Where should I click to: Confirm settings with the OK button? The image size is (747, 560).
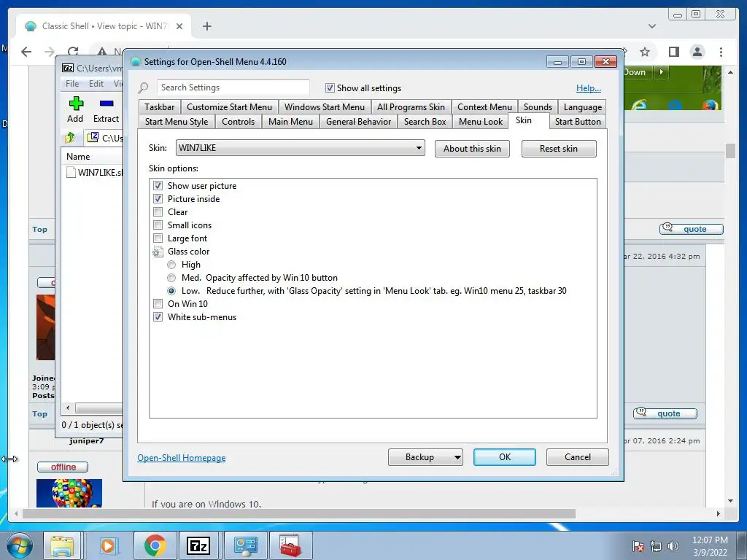[505, 457]
